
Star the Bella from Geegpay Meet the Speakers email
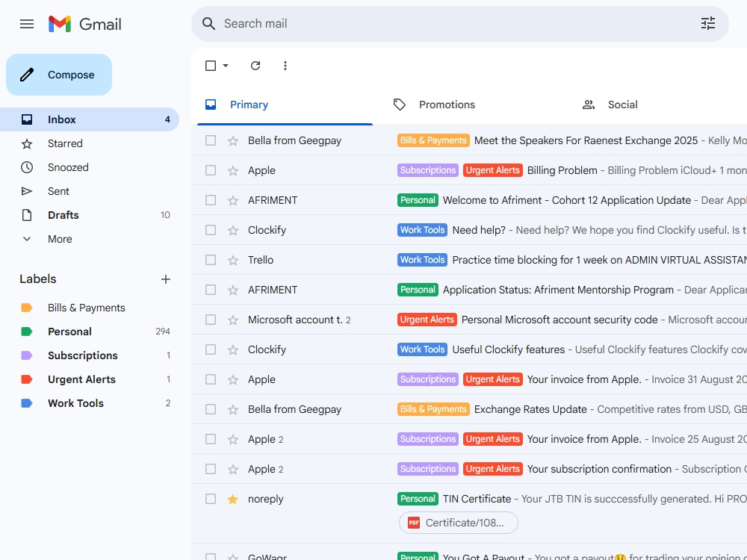(x=232, y=141)
